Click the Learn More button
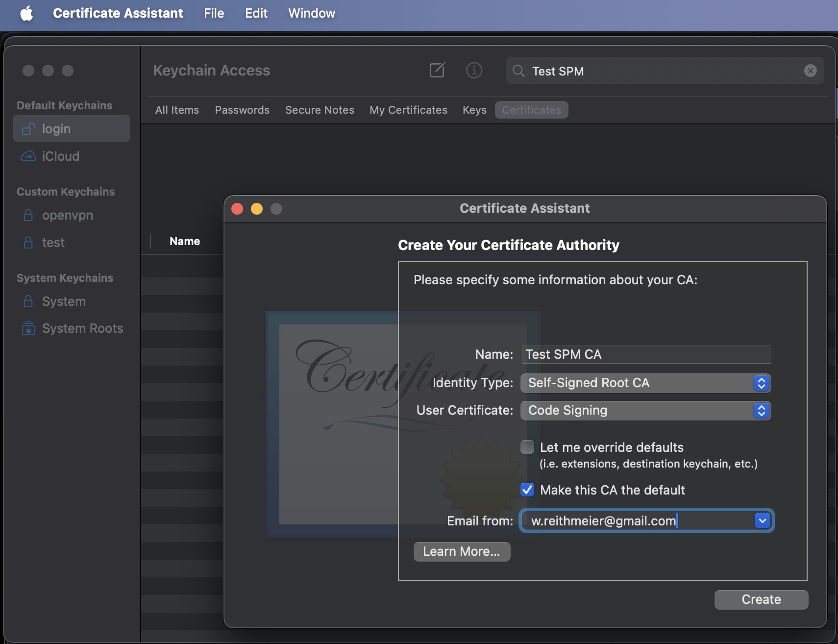838x644 pixels. 462,551
